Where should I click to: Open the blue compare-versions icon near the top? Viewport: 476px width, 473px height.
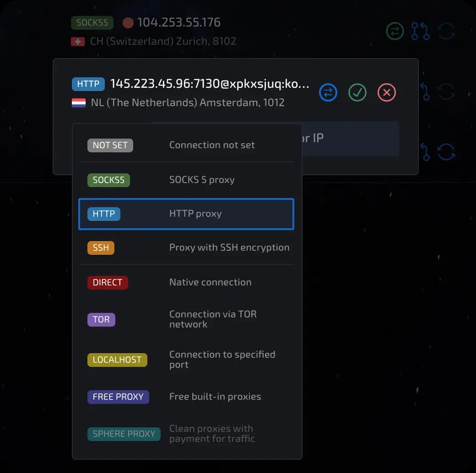[420, 31]
